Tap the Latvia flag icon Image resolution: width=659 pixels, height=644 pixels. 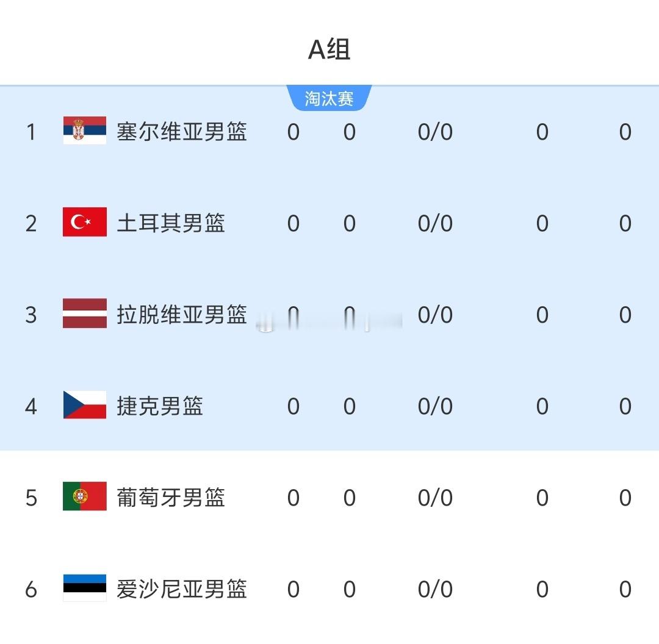(84, 313)
